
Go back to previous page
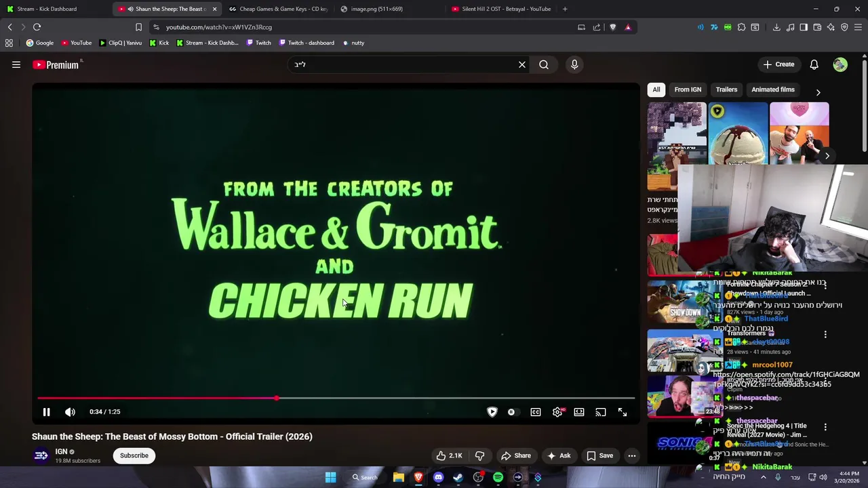coord(9,27)
